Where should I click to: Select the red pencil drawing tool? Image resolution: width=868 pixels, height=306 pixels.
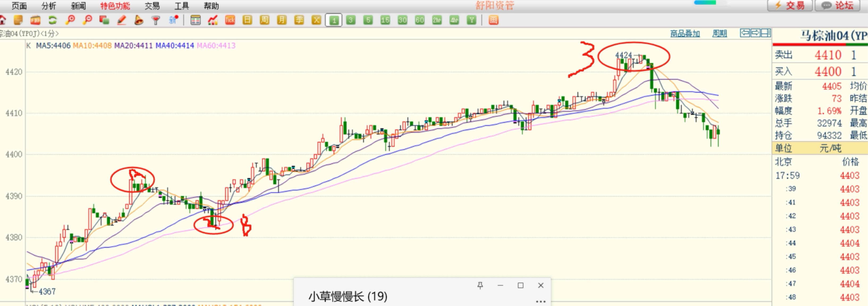(122, 20)
